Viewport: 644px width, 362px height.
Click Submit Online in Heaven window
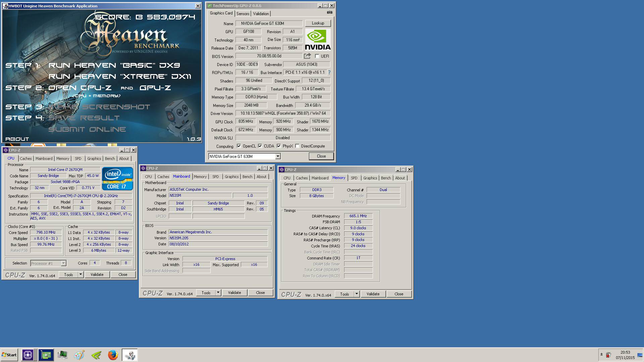click(87, 129)
